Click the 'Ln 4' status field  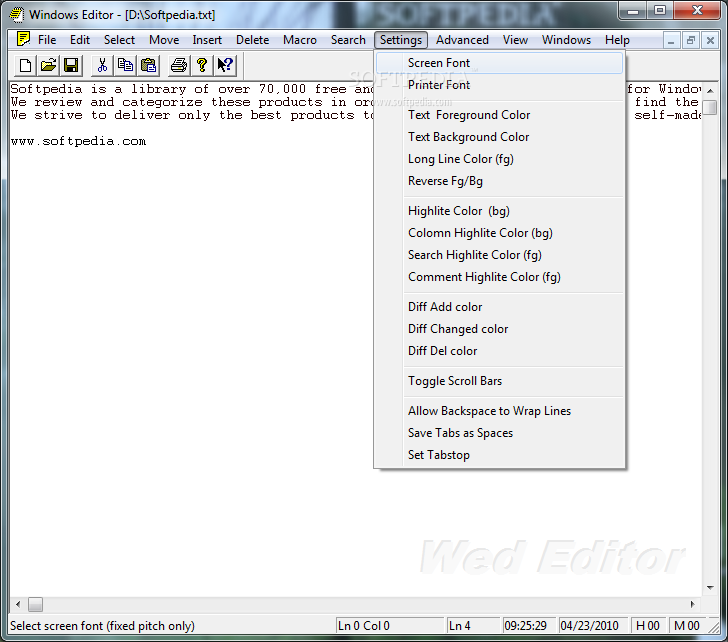pos(472,626)
